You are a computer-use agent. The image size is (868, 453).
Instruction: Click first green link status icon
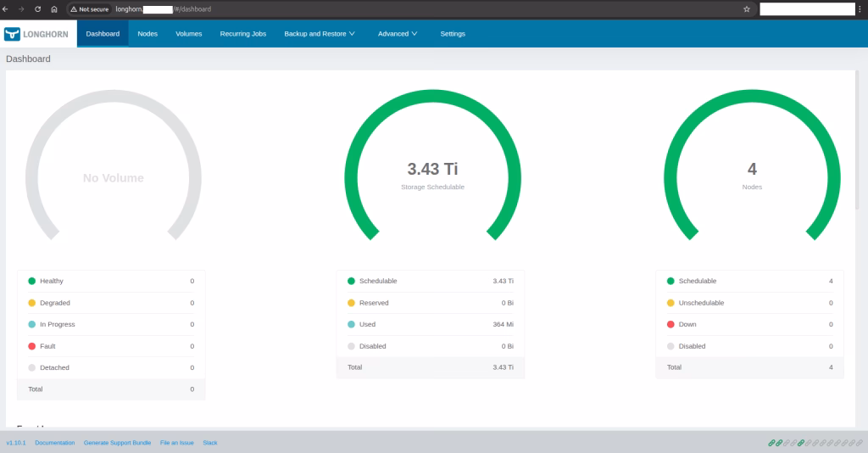771,443
